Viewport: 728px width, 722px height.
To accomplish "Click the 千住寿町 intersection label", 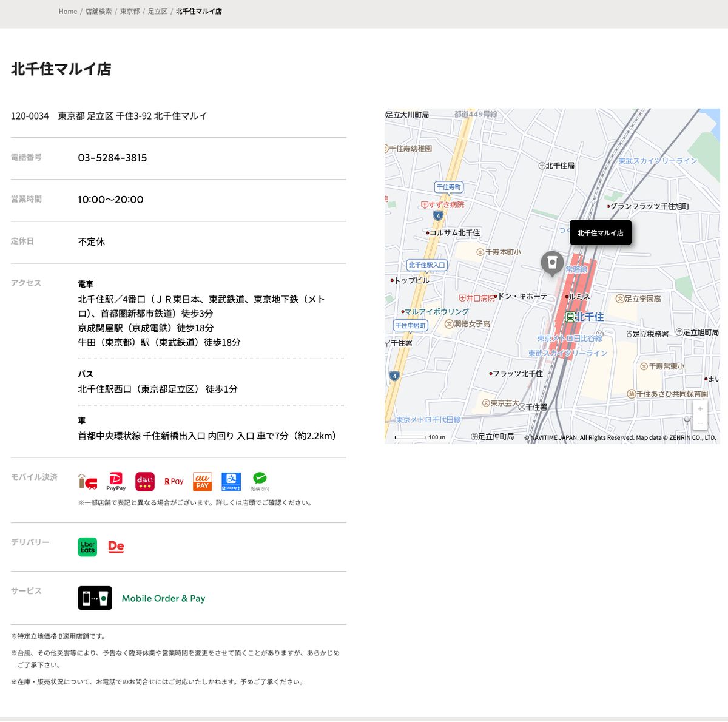I will coord(449,187).
